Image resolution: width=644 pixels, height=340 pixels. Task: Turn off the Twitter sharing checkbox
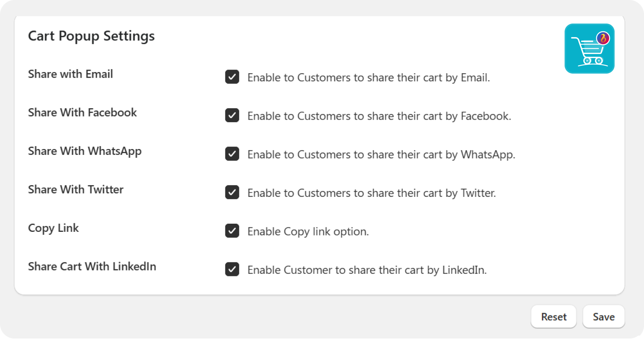pos(232,192)
